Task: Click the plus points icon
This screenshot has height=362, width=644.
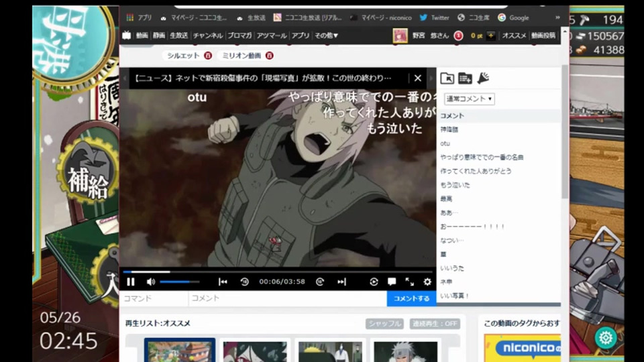Action: 490,36
